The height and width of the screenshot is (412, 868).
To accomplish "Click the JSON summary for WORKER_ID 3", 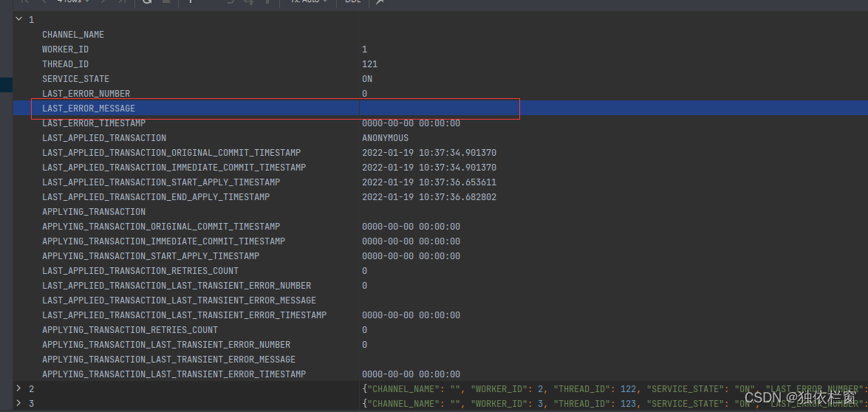I will (x=615, y=404).
